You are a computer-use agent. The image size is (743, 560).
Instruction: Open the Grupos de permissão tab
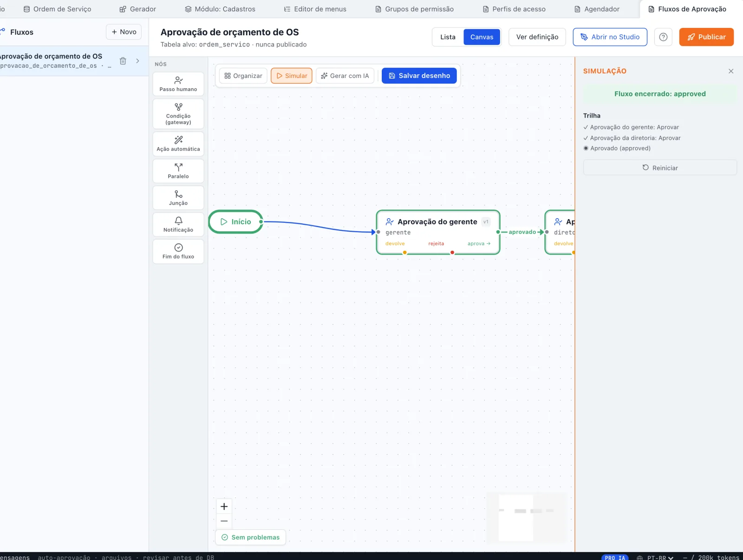pos(414,9)
